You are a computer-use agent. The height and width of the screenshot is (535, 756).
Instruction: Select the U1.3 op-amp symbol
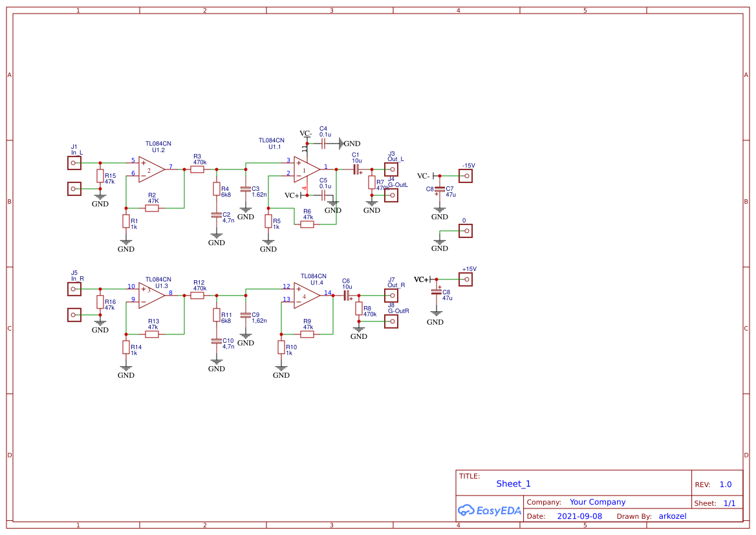[151, 295]
